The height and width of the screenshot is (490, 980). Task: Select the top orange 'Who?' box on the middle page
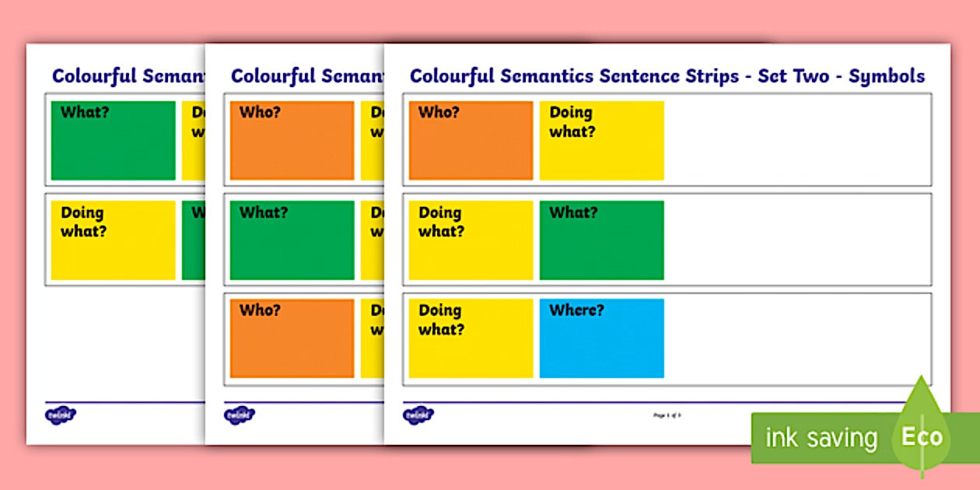(x=292, y=141)
